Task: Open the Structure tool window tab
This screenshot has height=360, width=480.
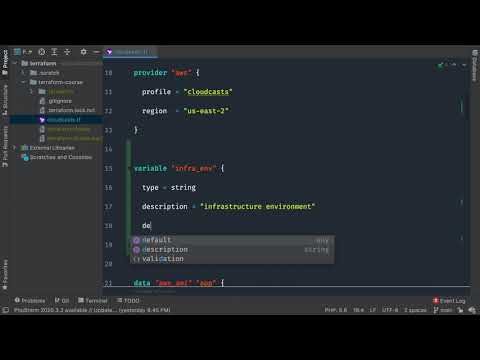Action: click(x=5, y=100)
